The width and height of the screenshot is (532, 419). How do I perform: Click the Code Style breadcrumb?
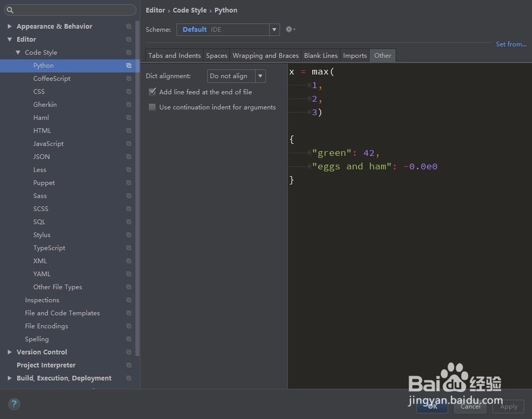189,10
